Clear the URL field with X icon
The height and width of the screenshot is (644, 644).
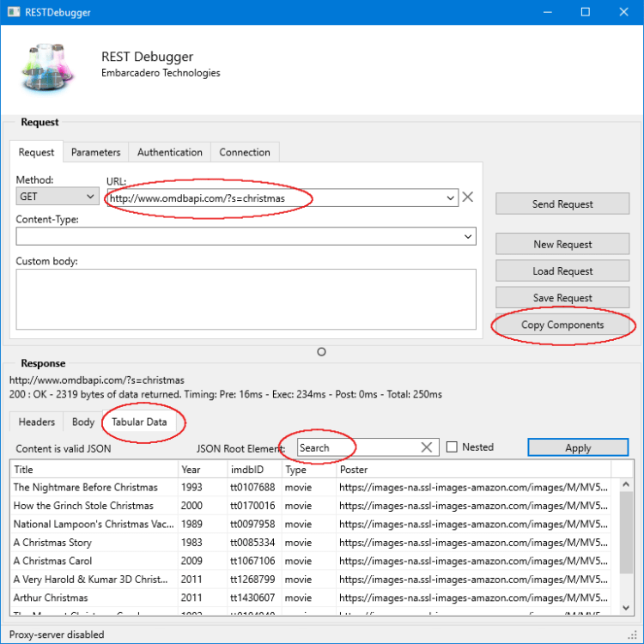[467, 197]
